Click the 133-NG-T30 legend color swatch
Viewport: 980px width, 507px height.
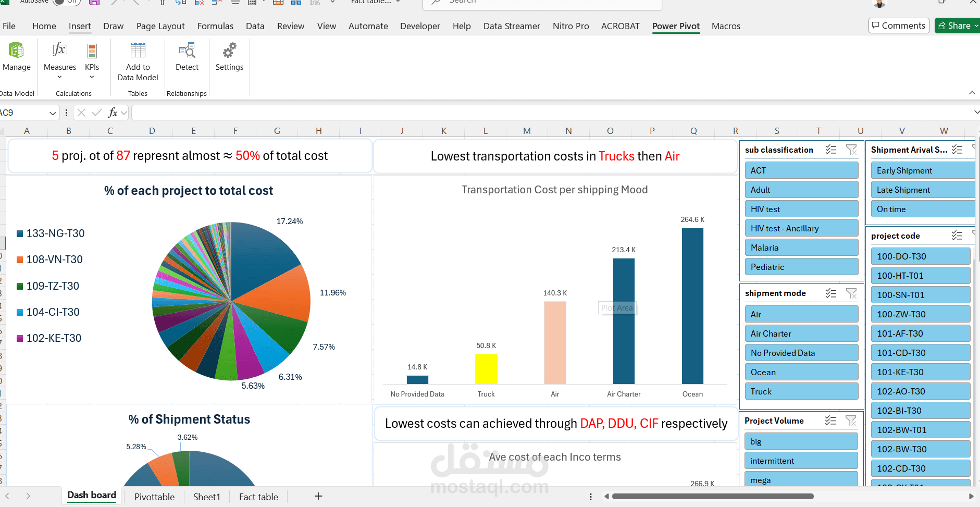click(20, 233)
